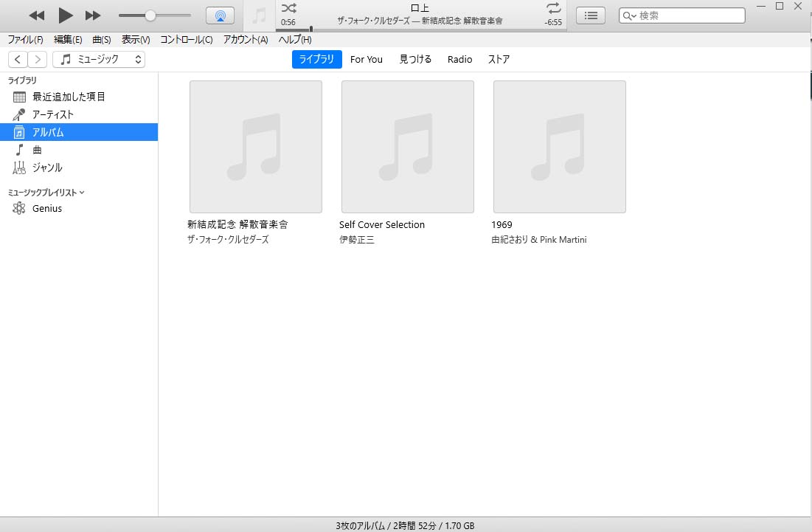Toggle repeat mode
The height and width of the screenshot is (532, 812).
tap(553, 8)
